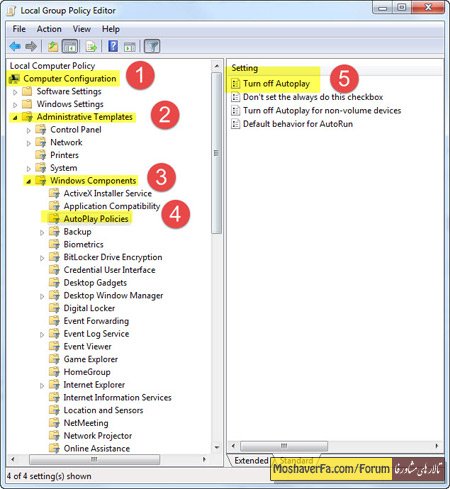Select Default behavior for AutoRun setting

298,124
